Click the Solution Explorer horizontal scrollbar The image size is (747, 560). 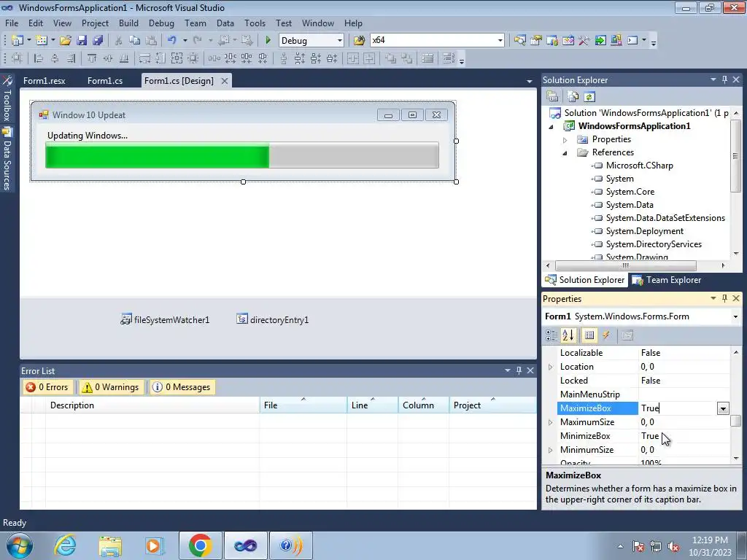pos(625,265)
